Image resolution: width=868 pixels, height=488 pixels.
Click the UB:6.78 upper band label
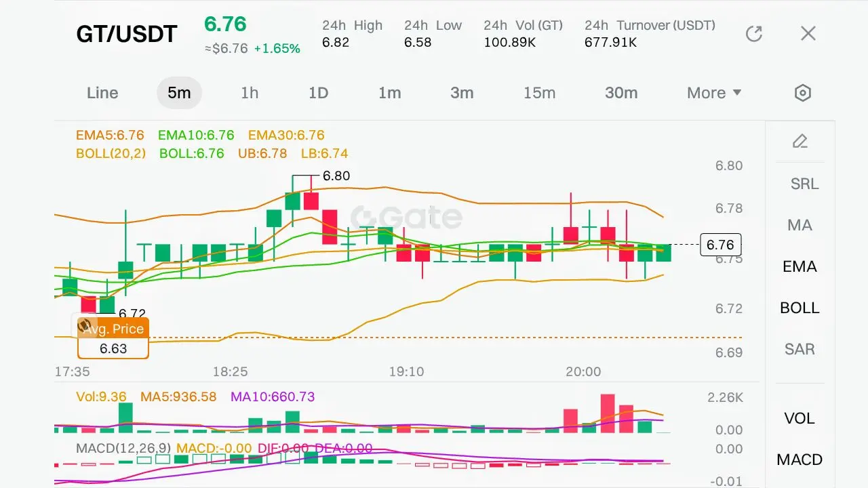click(262, 153)
